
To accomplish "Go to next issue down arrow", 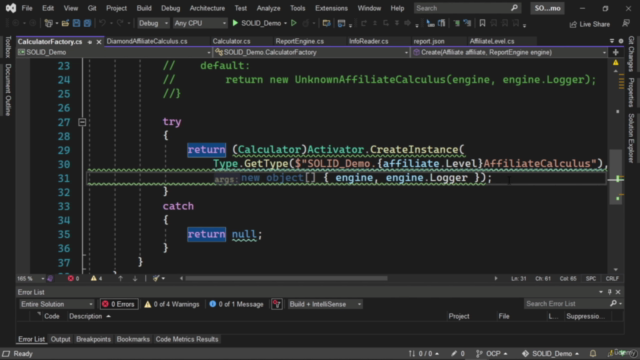I will point(135,278).
